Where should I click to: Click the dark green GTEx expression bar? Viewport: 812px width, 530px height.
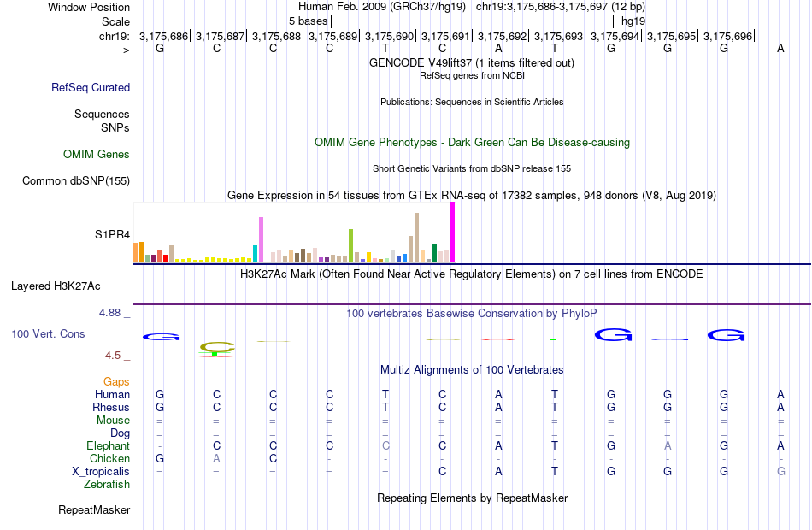click(x=435, y=253)
